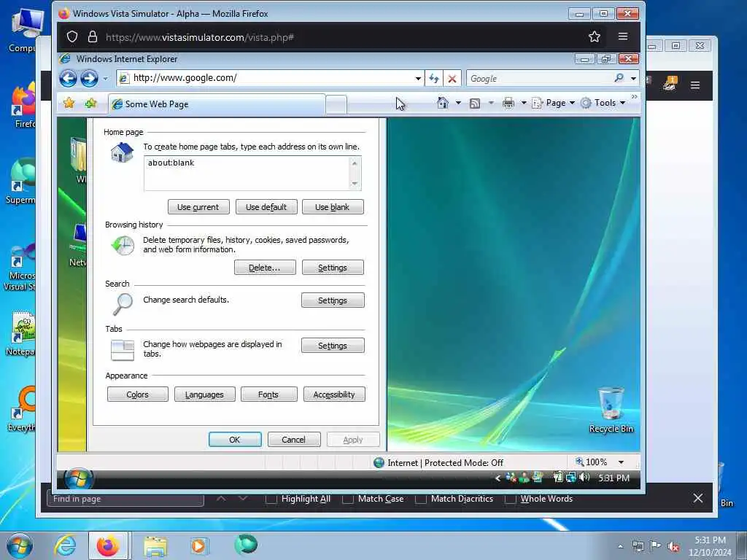Search with magnifier in Google box
The image size is (747, 560).
click(x=619, y=78)
